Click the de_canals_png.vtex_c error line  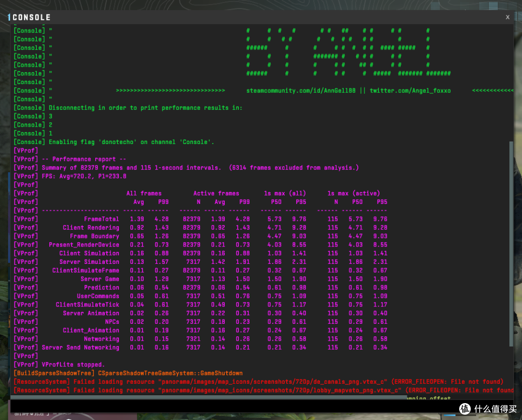tap(258, 382)
